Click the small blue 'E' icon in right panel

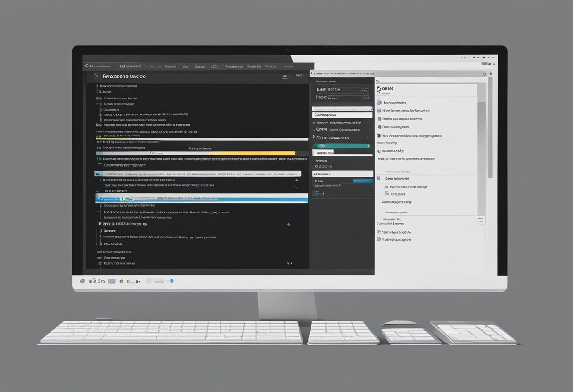(x=378, y=179)
